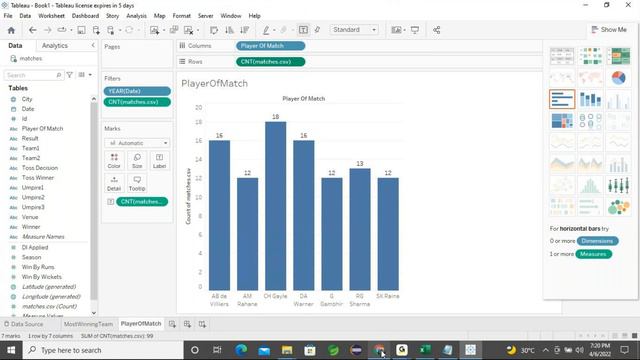Viewport: 640px width, 360px height.
Task: Select the Toss Winner field
Action: 38,178
